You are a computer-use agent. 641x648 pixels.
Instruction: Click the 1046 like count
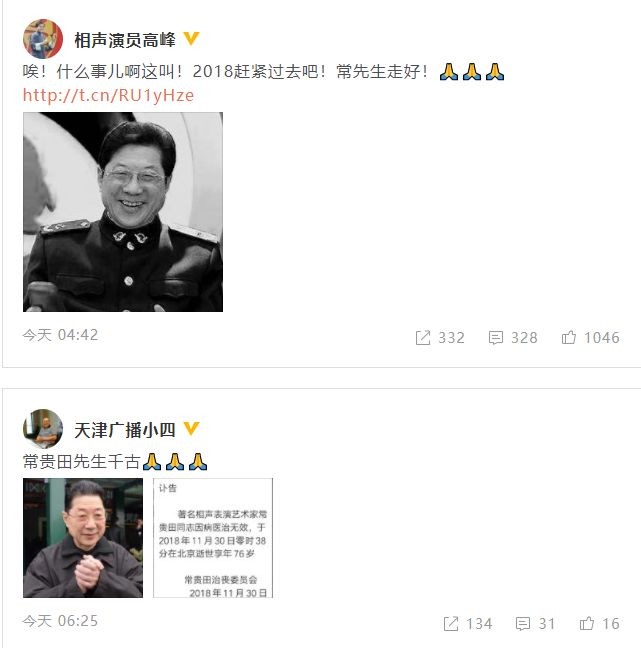602,338
